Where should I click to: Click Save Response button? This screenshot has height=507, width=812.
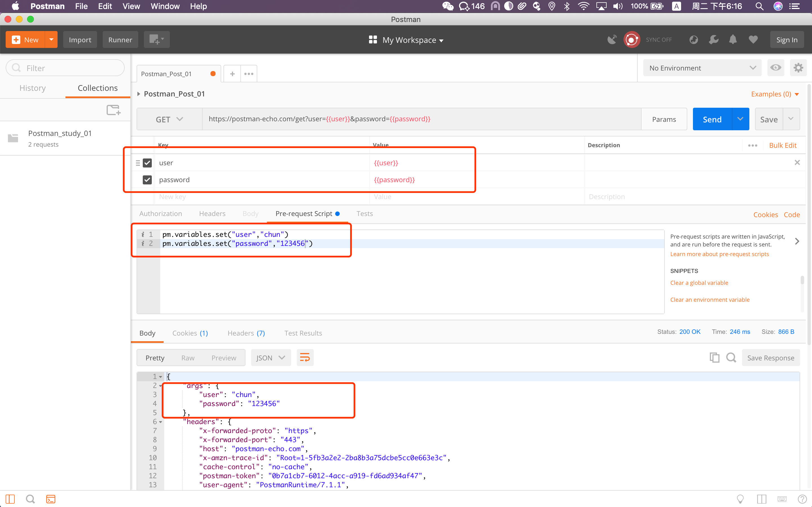(771, 358)
